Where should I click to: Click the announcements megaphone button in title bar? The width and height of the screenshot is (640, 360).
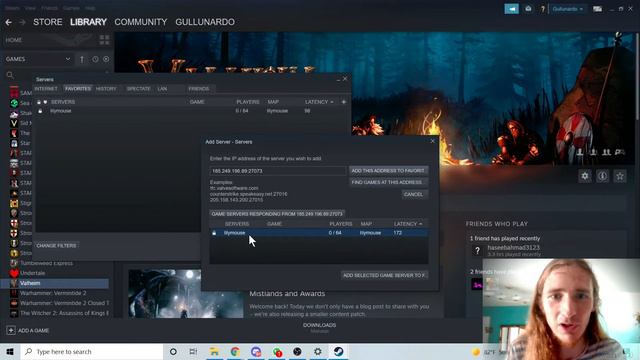pyautogui.click(x=511, y=9)
